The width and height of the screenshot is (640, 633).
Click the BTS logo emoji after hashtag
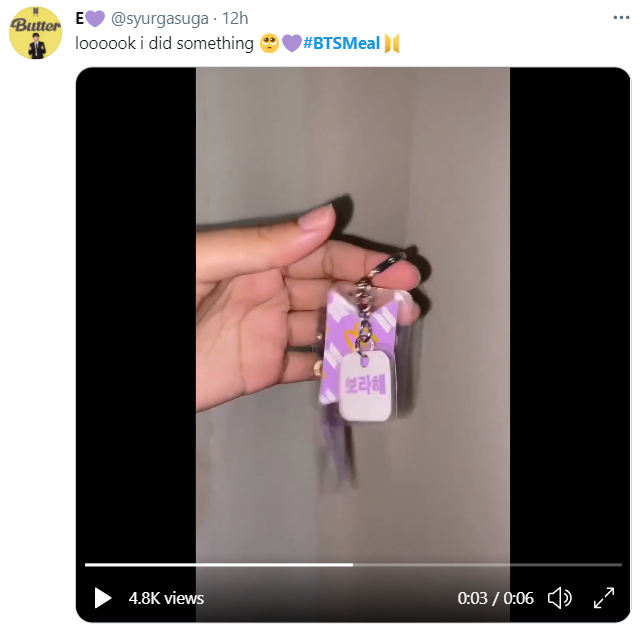392,43
